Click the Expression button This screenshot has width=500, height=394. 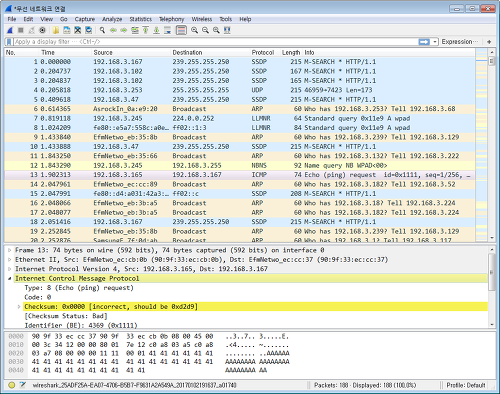point(460,42)
